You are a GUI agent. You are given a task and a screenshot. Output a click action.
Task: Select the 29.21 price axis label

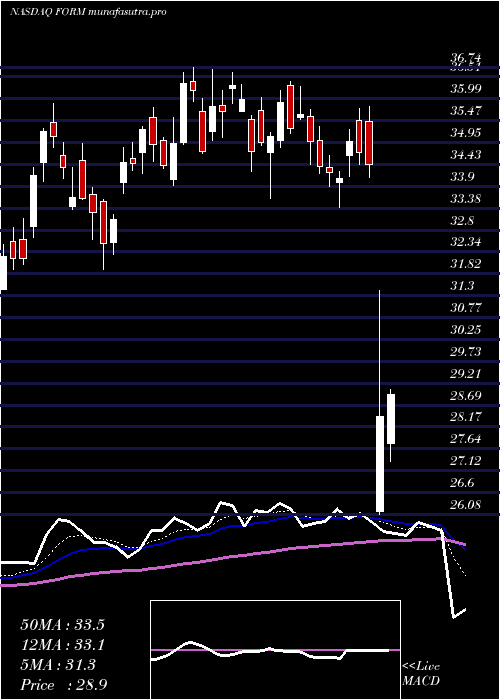[x=466, y=374]
